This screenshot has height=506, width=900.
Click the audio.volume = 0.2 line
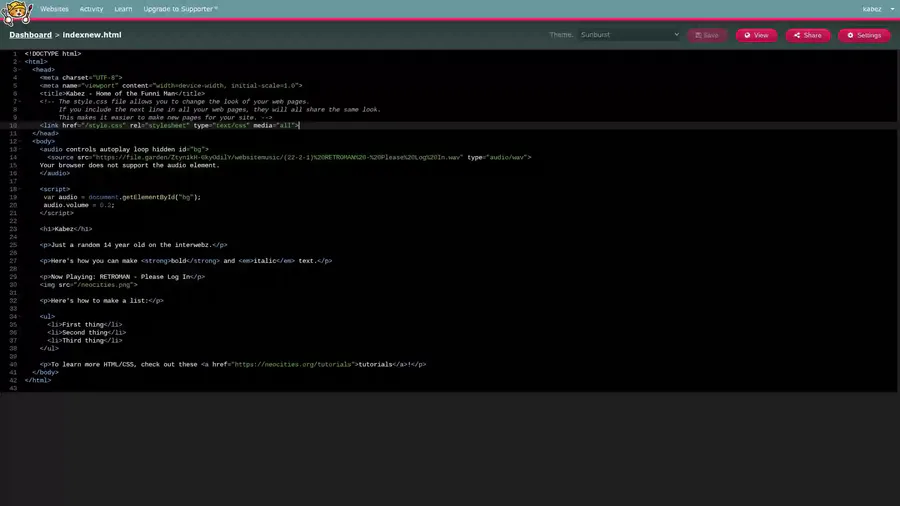tap(79, 205)
